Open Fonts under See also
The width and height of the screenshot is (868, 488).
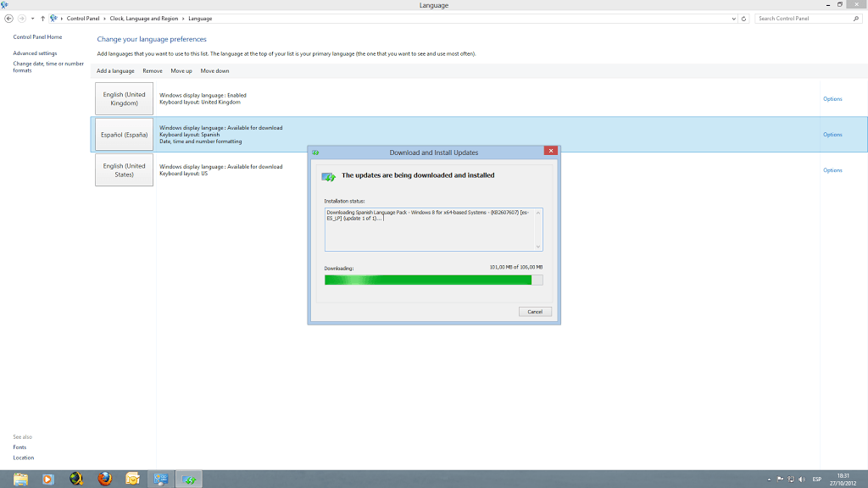point(19,447)
